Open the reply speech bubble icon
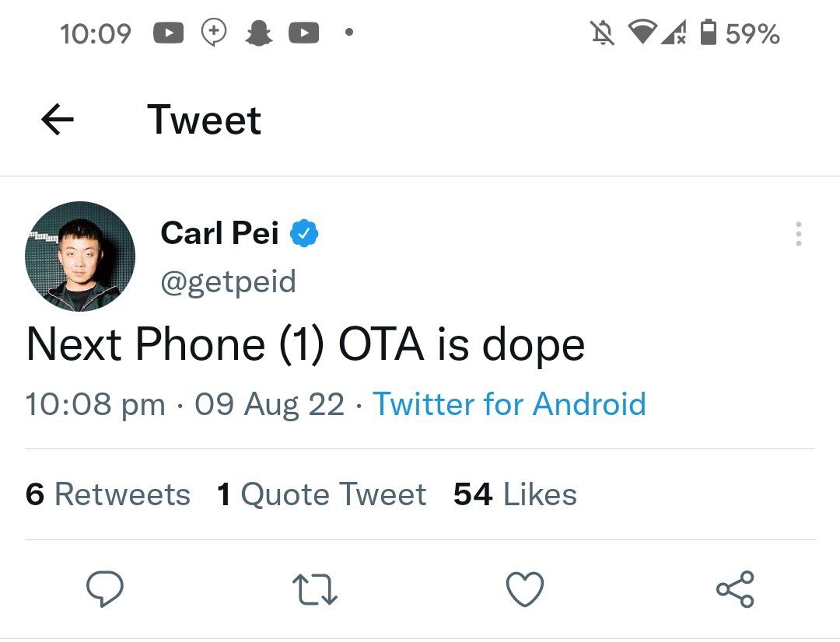 point(103,590)
